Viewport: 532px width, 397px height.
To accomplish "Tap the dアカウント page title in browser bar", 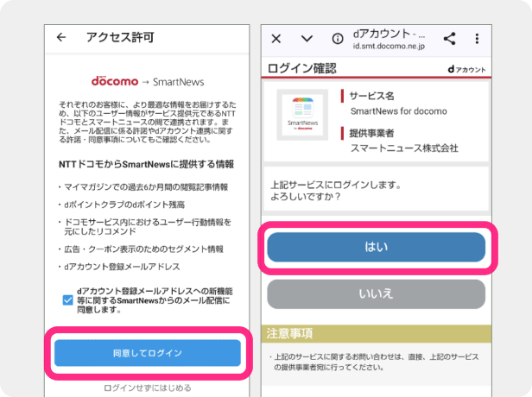I will point(389,34).
